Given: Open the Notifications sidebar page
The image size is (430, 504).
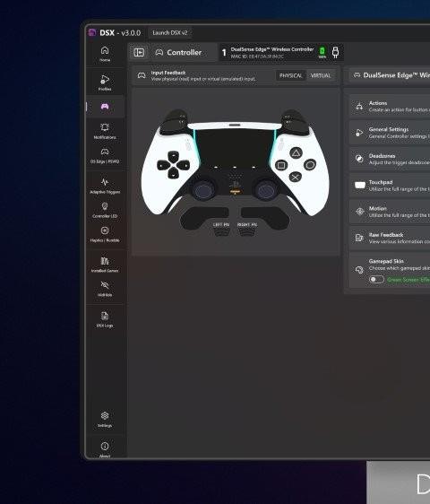Looking at the screenshot, I should (105, 131).
